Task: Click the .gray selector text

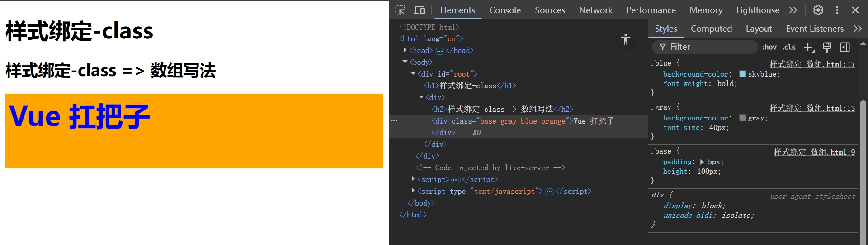Action: tap(661, 107)
